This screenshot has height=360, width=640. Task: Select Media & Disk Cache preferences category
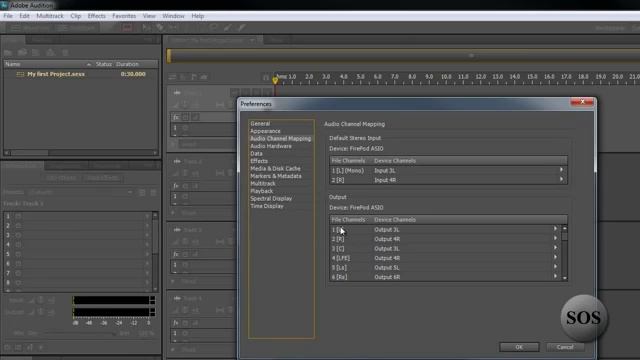275,169
